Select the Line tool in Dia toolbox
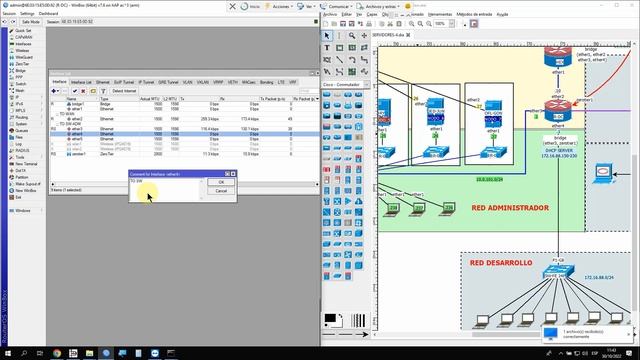 339,60
